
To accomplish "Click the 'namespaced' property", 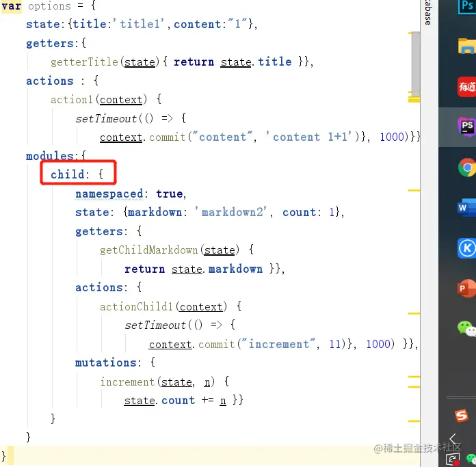I will (x=109, y=194).
